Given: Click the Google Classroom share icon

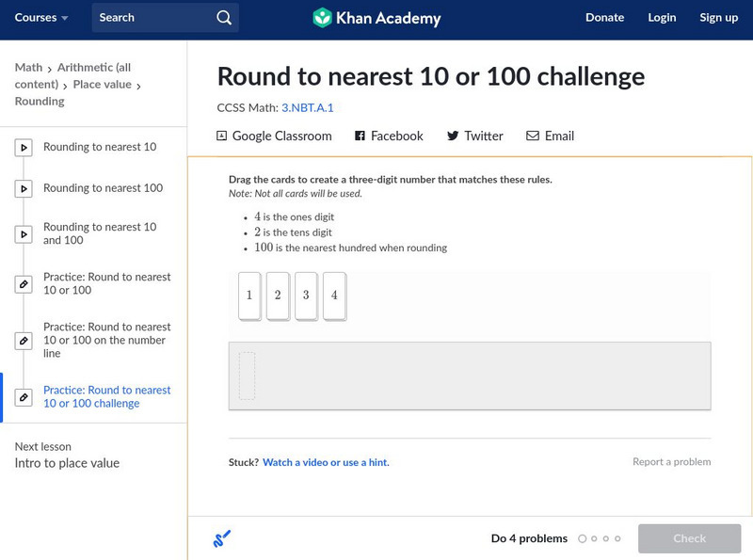Looking at the screenshot, I should pos(222,136).
